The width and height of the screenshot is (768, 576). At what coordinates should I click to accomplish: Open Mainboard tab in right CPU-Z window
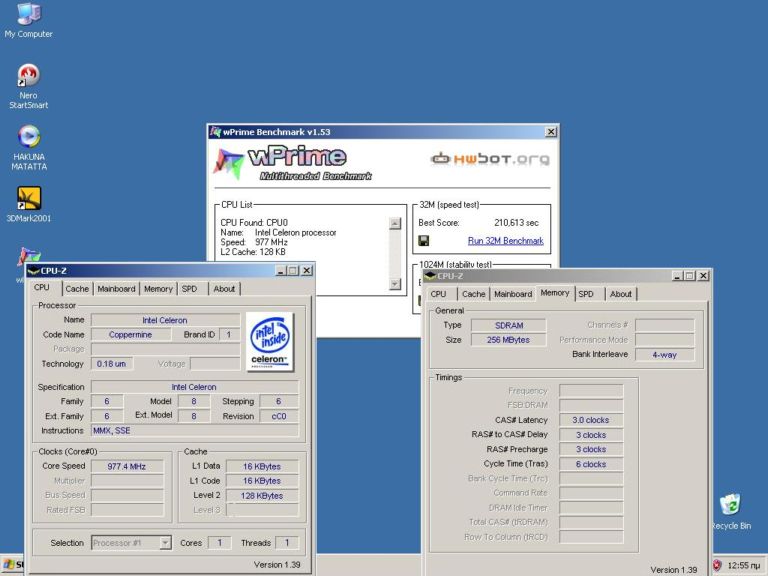tap(513, 294)
